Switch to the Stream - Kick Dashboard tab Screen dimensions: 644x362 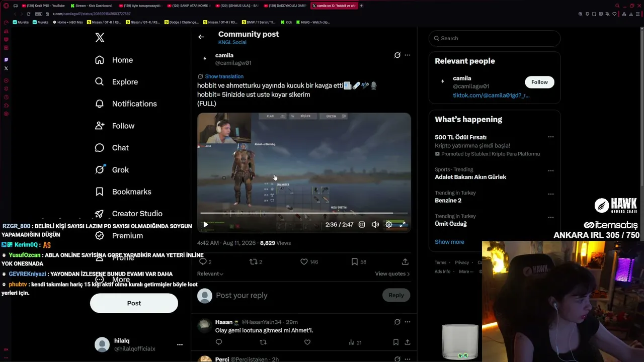point(93,6)
